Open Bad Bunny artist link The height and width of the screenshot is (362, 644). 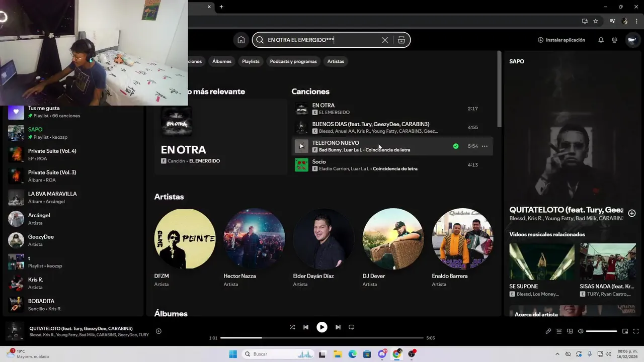click(330, 150)
